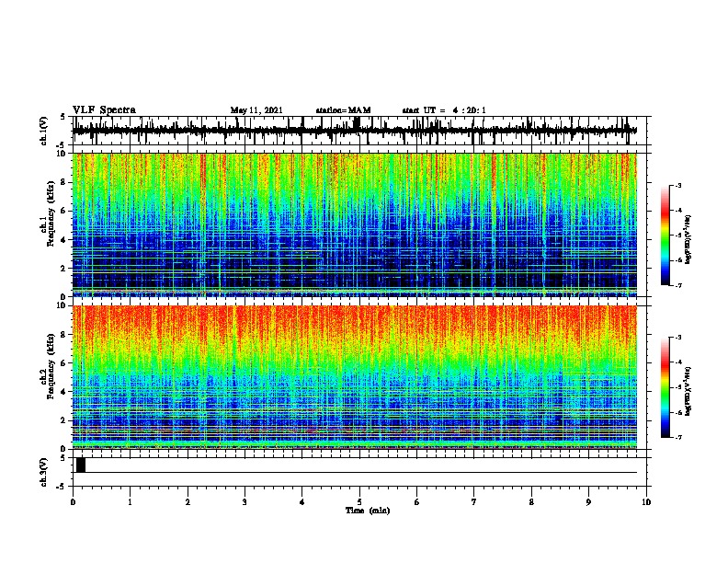Click the "1" tick on the time axis
This screenshot has height=563, width=728.
point(130,502)
